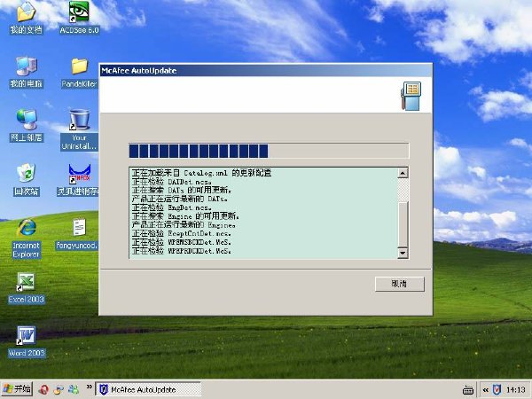Open the 开始 Start menu button

(17, 389)
